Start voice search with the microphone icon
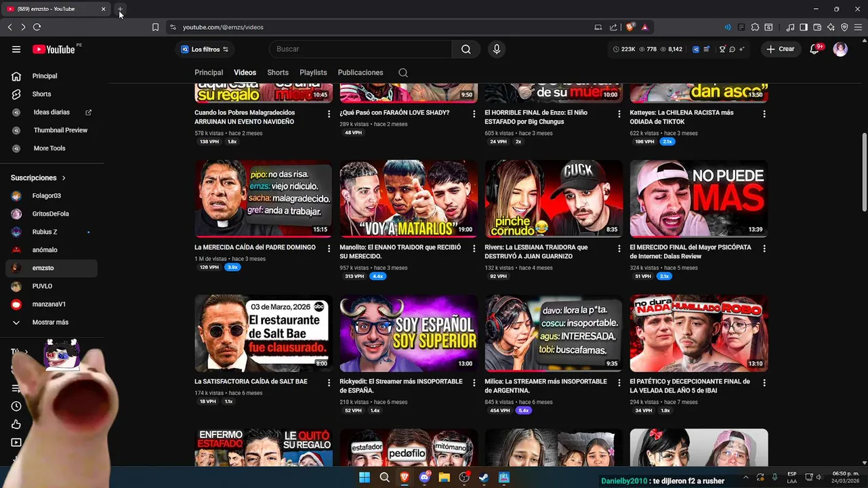This screenshot has width=868, height=488. 497,49
